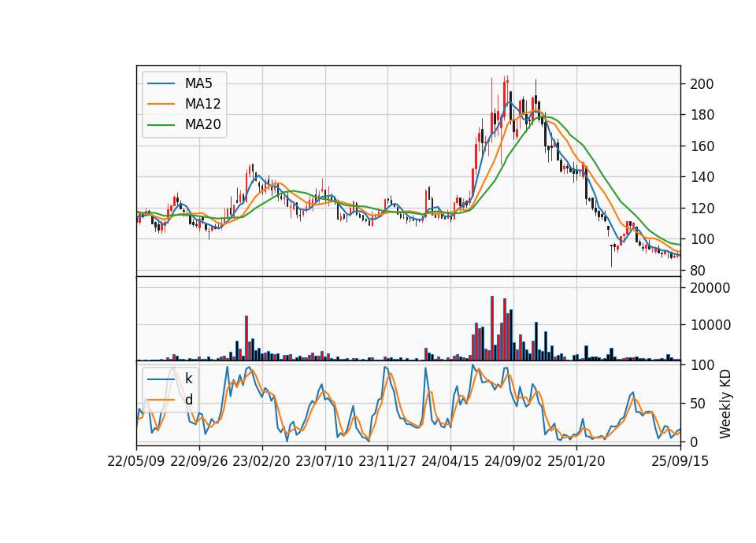This screenshot has width=756, height=543.
Task: Click the 25/01/20 date tick label
Action: pyautogui.click(x=576, y=461)
